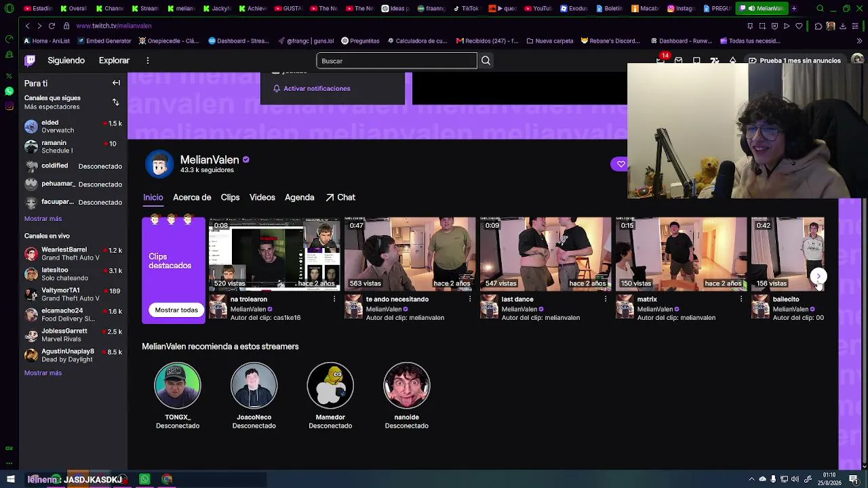The width and height of the screenshot is (868, 488).
Task: Open the Twitch home logo
Action: [x=30, y=60]
